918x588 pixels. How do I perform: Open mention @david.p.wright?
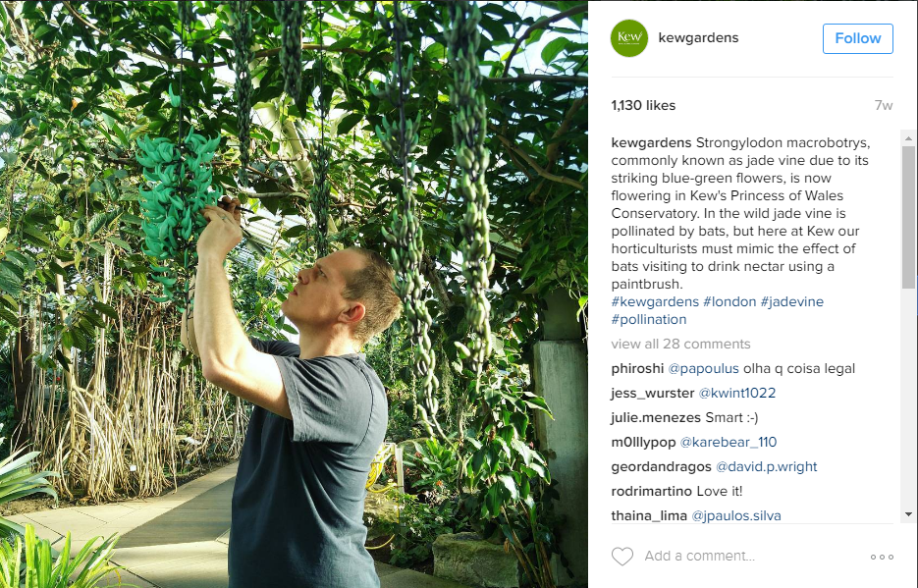click(x=767, y=467)
